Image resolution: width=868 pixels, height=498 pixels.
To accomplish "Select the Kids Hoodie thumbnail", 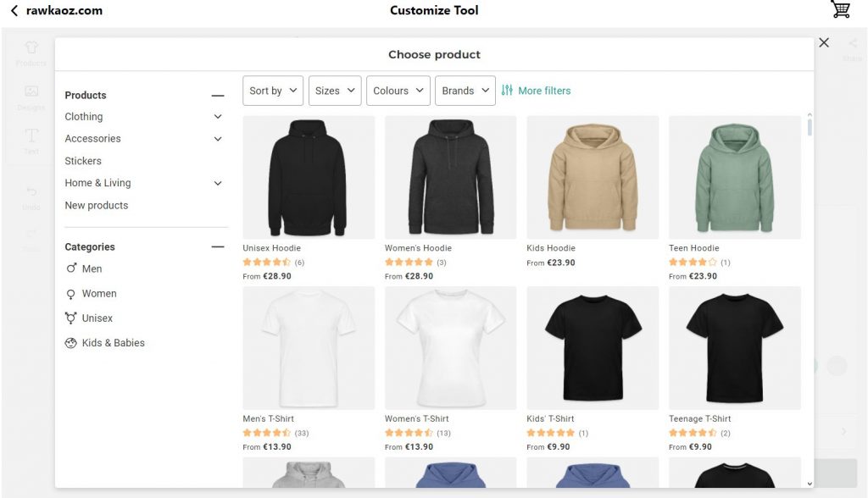I will click(x=593, y=177).
